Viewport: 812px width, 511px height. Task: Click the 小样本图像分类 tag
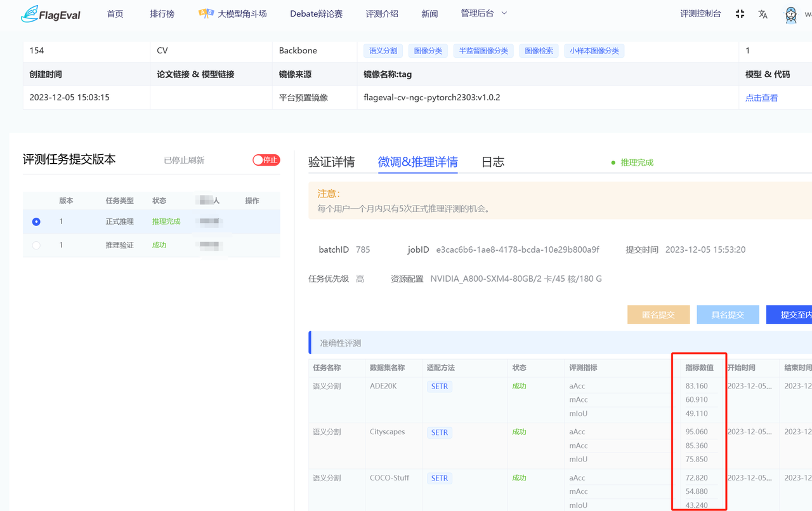[594, 51]
